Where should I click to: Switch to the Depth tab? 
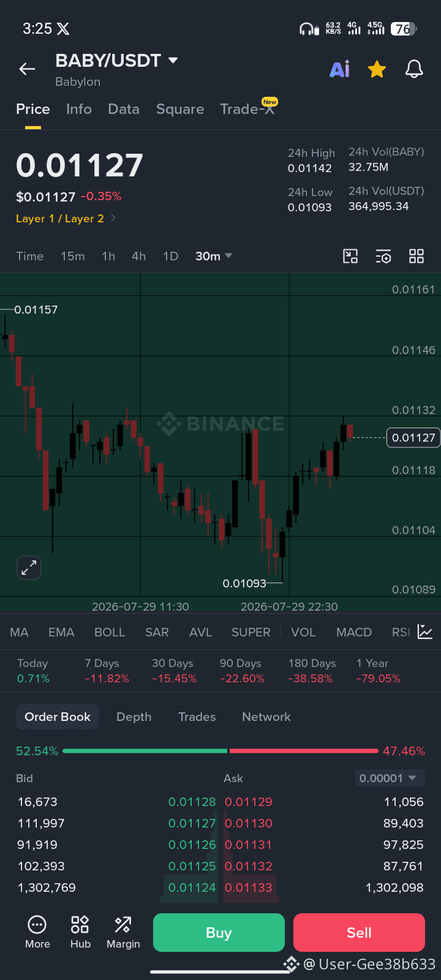134,717
